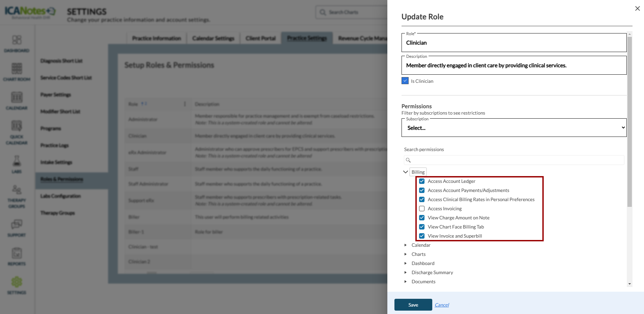This screenshot has width=644, height=314.
Task: Open Modifier Short List
Action: (x=60, y=112)
